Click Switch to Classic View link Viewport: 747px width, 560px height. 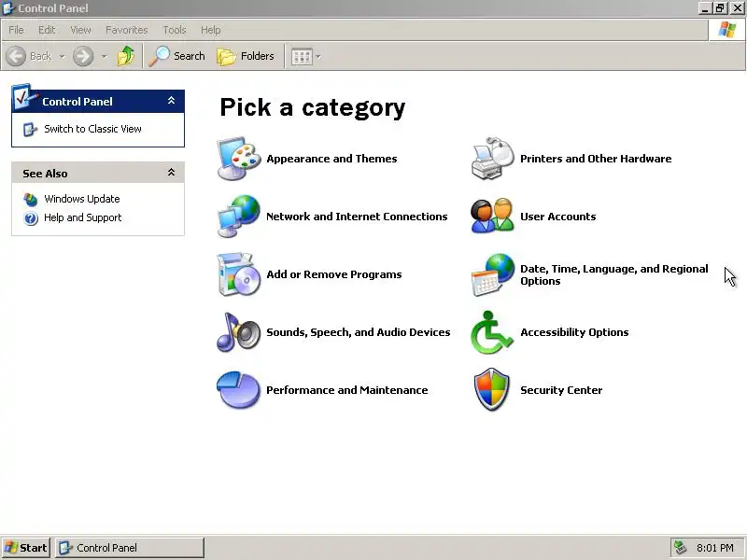click(92, 129)
